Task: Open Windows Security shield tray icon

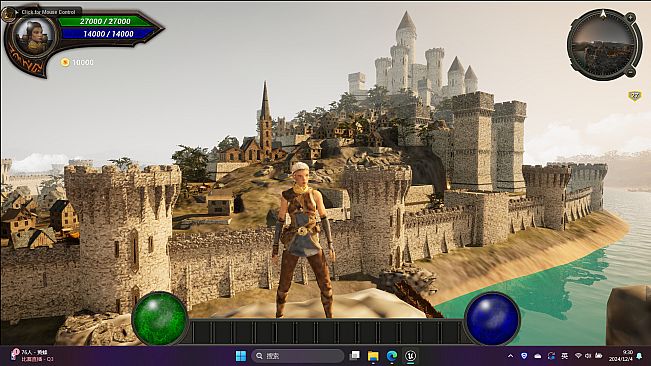Action: click(x=524, y=356)
